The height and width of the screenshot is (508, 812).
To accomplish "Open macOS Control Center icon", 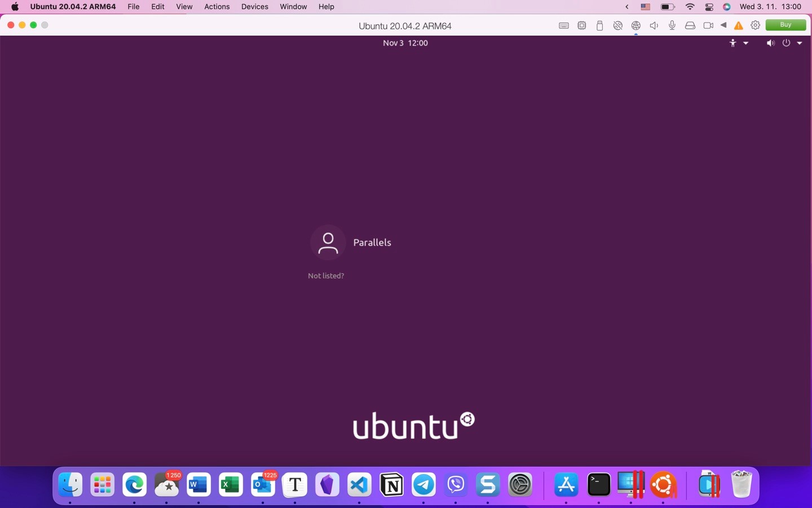I will 709,7.
